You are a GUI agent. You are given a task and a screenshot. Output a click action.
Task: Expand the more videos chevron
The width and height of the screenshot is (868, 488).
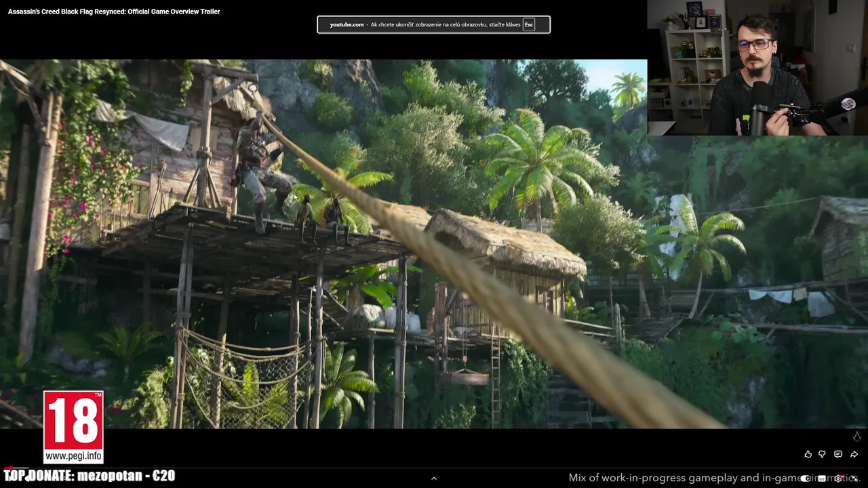434,479
